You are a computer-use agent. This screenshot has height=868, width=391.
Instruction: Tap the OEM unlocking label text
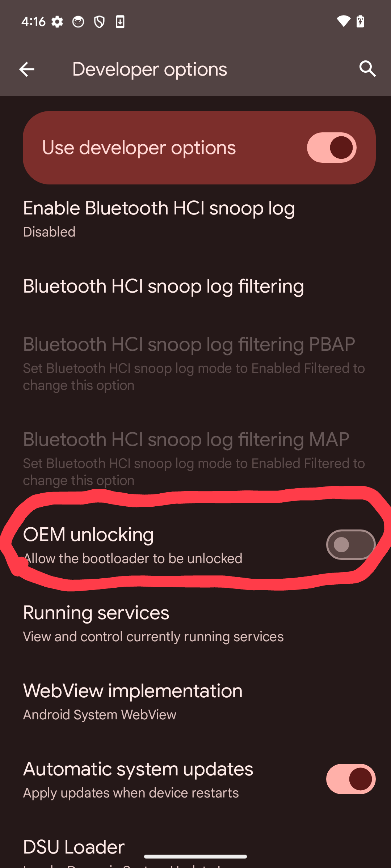pos(88,535)
